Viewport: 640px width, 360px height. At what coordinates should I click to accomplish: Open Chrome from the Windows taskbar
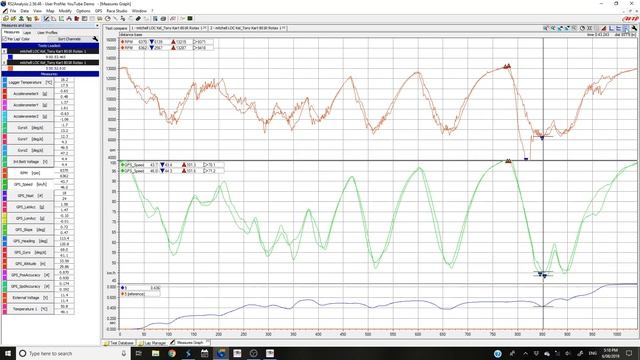pyautogui.click(x=172, y=353)
